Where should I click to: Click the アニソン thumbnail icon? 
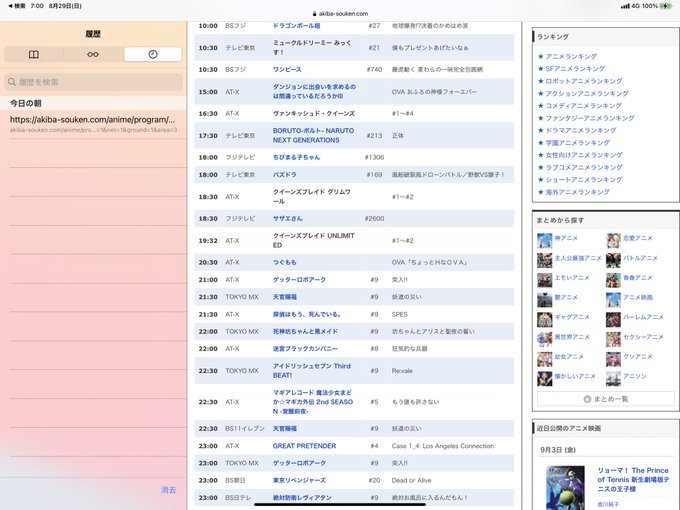click(x=613, y=379)
